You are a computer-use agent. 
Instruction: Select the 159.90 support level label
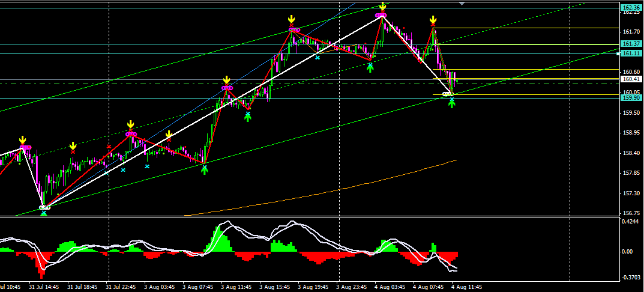[x=630, y=97]
